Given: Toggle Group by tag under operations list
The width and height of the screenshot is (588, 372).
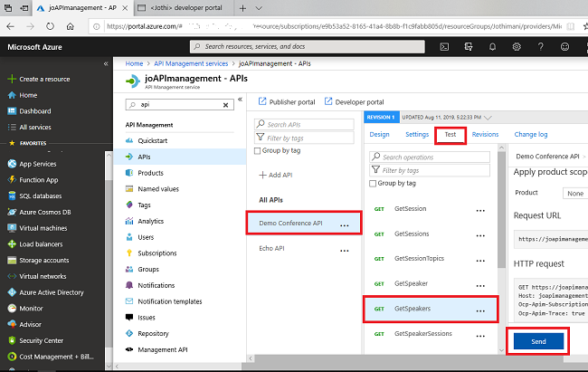Looking at the screenshot, I should point(373,184).
